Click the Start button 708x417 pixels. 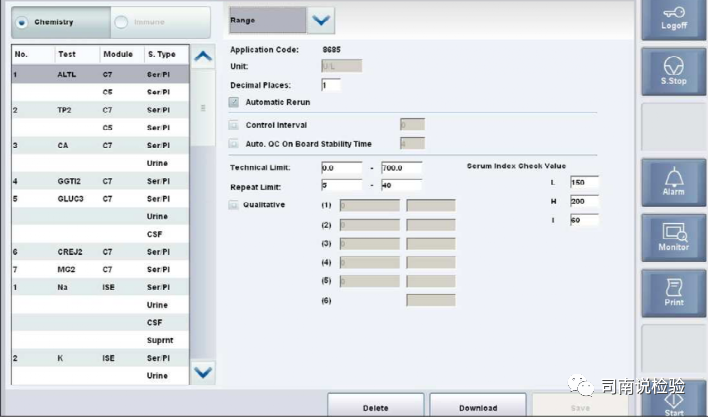point(673,399)
